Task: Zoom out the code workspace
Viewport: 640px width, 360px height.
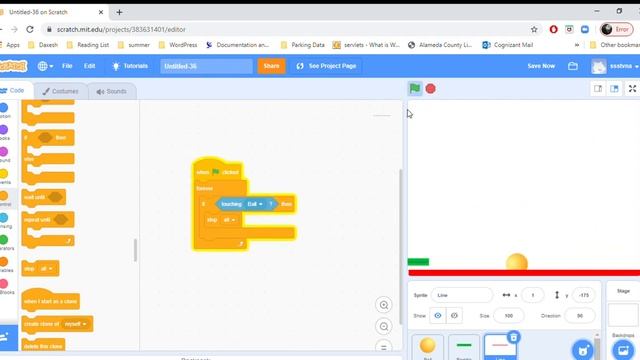Action: [384, 327]
